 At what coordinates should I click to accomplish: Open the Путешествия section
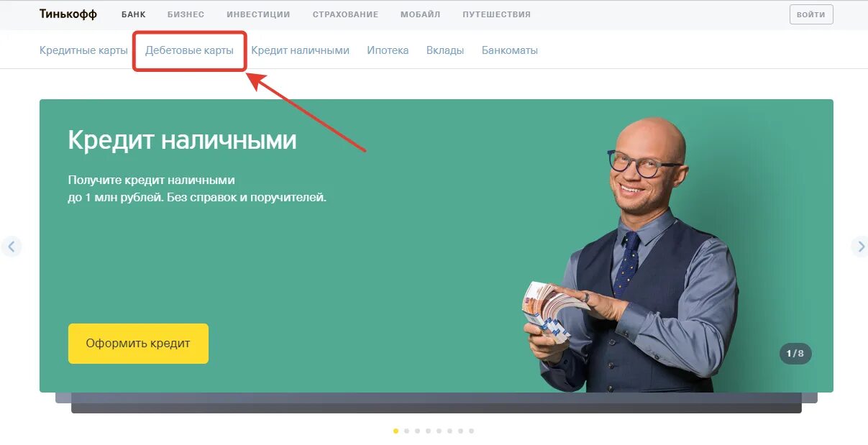point(497,14)
